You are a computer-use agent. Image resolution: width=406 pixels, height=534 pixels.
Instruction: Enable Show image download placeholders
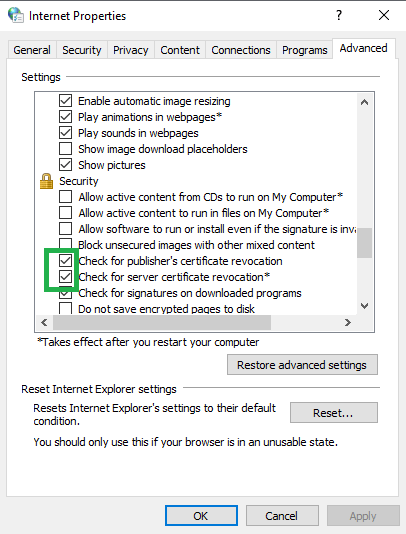pyautogui.click(x=65, y=149)
